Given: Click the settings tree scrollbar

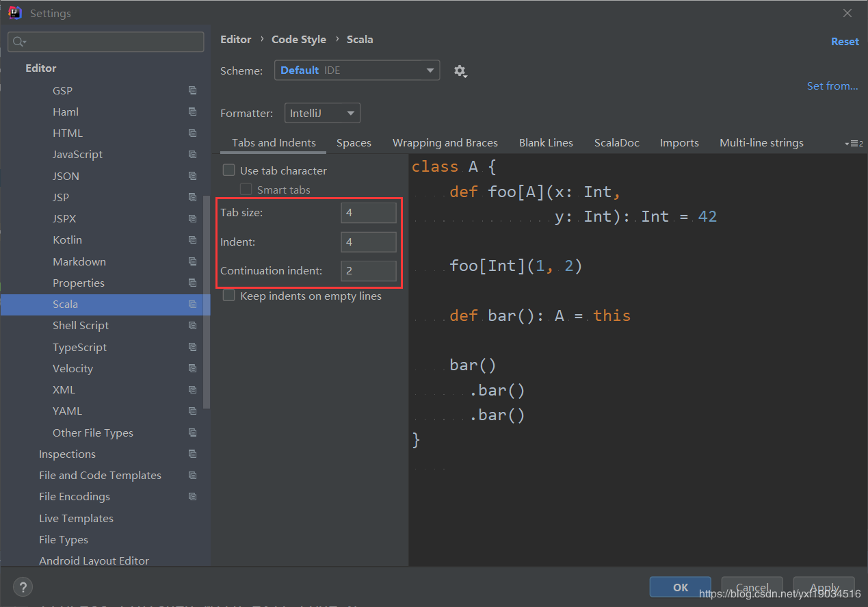Looking at the screenshot, I should tap(207, 302).
